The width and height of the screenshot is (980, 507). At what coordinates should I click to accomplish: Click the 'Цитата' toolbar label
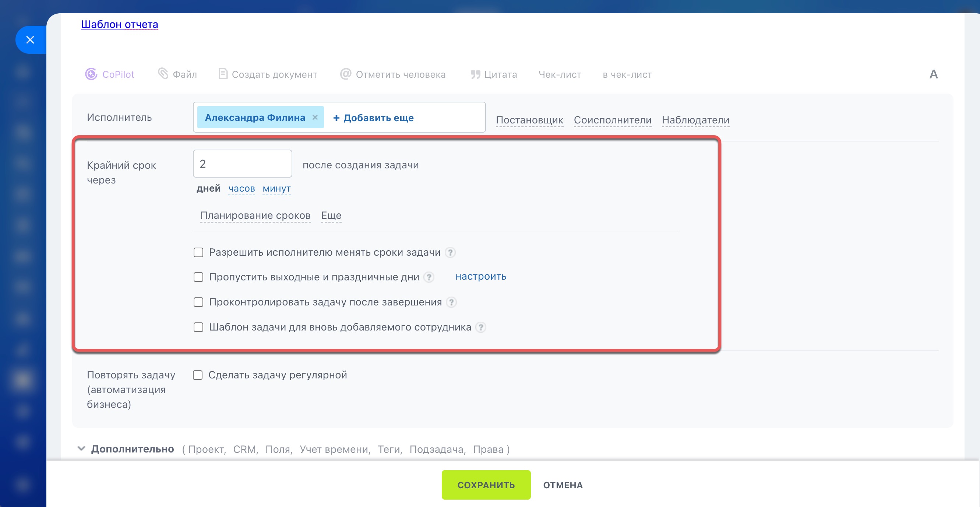pos(500,74)
